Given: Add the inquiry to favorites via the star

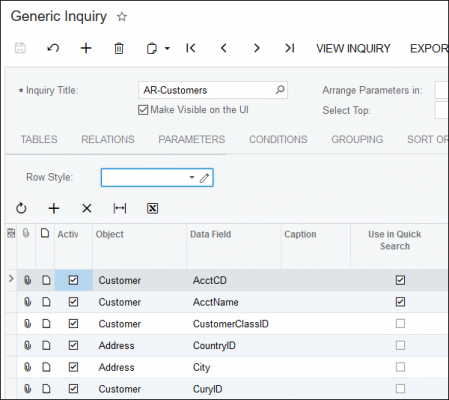Looking at the screenshot, I should click(122, 17).
